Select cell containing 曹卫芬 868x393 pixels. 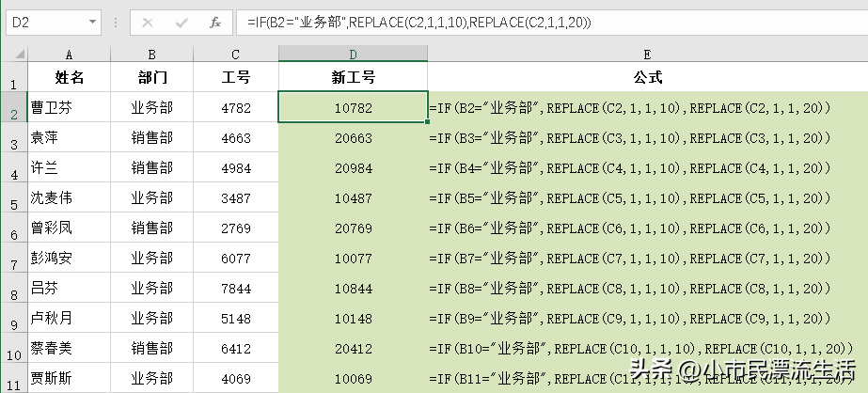[x=70, y=107]
